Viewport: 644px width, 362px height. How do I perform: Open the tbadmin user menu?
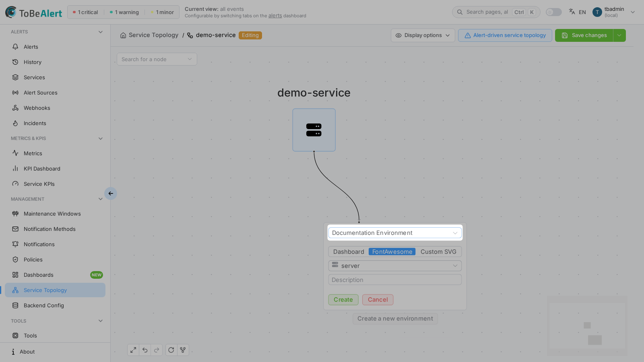(x=614, y=12)
